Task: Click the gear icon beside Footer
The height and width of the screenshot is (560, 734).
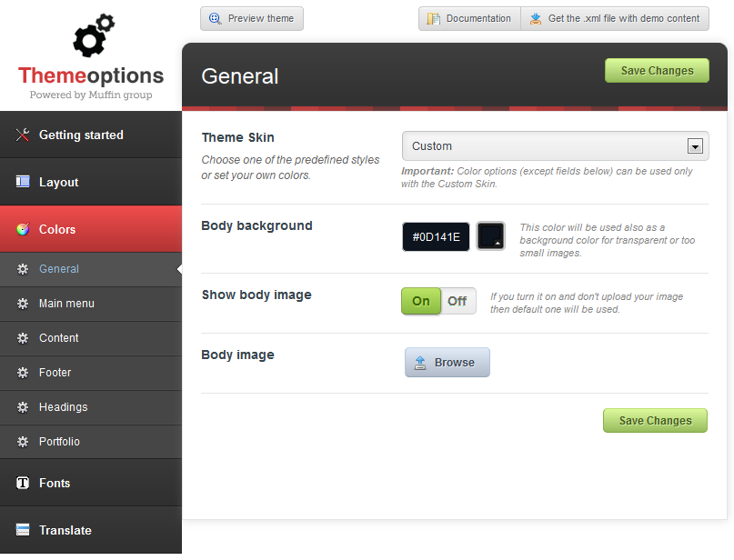Action: 23,373
